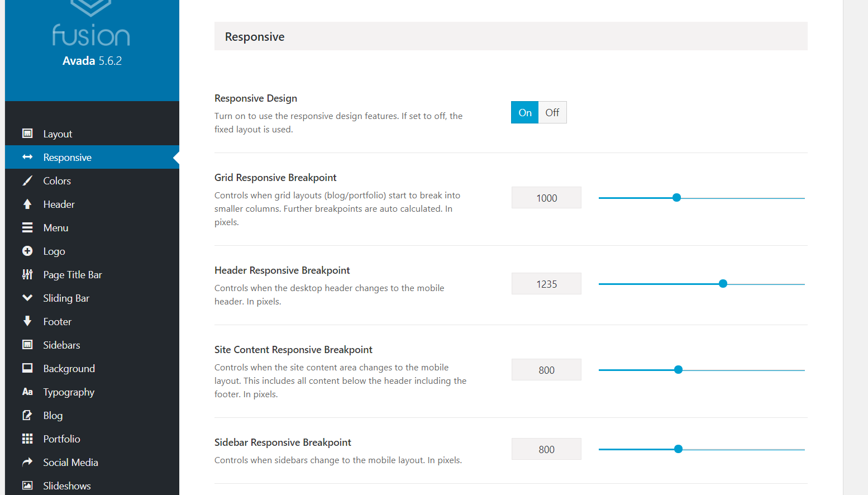
Task: Click the Portfolio grid icon
Action: pos(27,439)
